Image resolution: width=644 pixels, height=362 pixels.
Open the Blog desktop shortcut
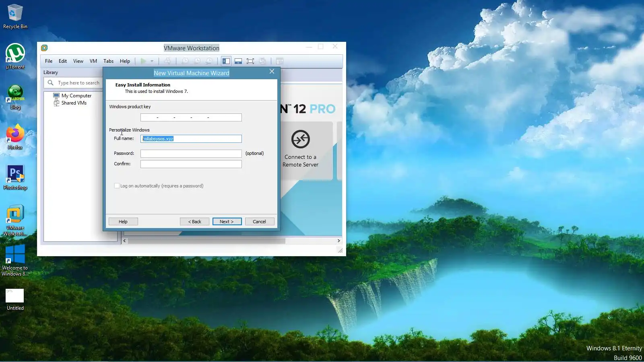pos(15,97)
